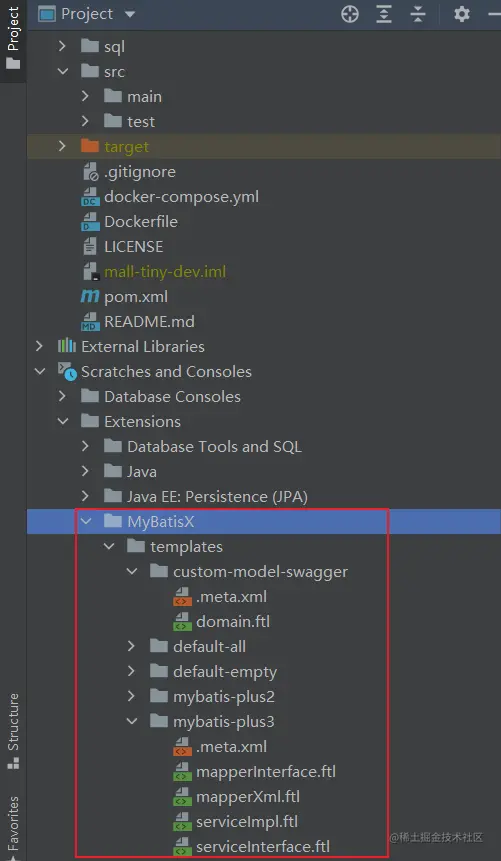Expand Java EE: Persistence (JPA) folder
Image resolution: width=501 pixels, height=861 pixels.
pyautogui.click(x=85, y=496)
